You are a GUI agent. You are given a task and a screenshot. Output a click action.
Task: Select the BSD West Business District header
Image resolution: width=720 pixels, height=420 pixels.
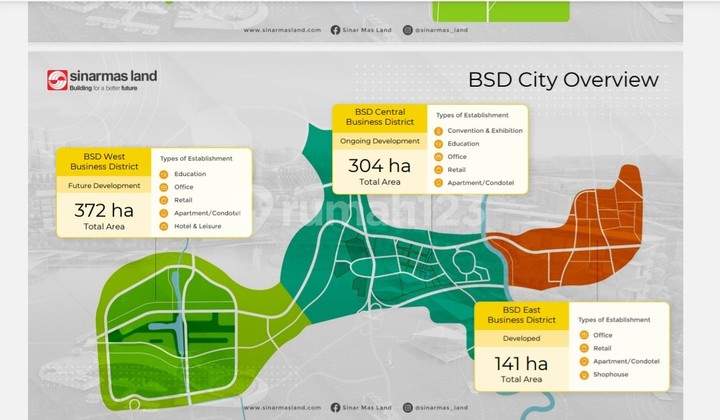tap(104, 162)
